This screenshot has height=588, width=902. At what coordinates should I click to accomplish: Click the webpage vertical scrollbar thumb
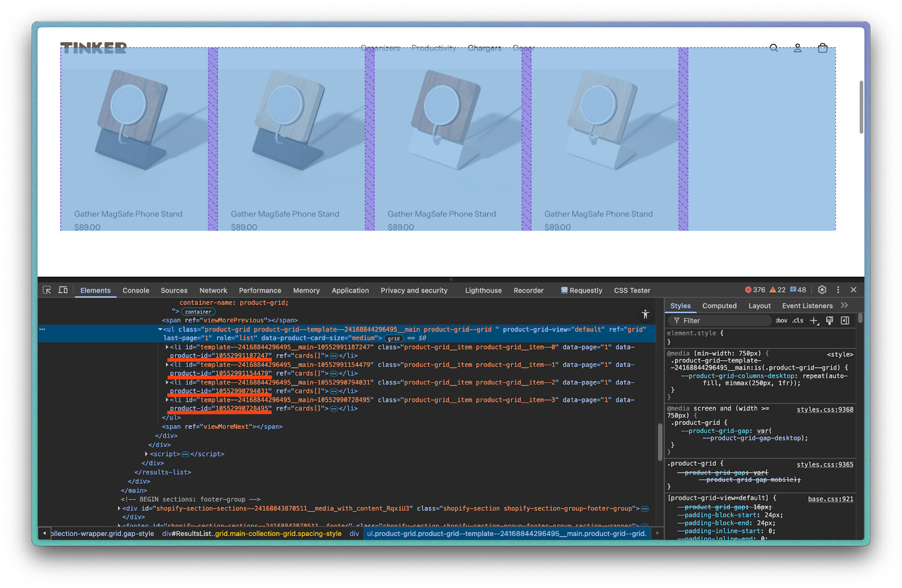coord(861,107)
